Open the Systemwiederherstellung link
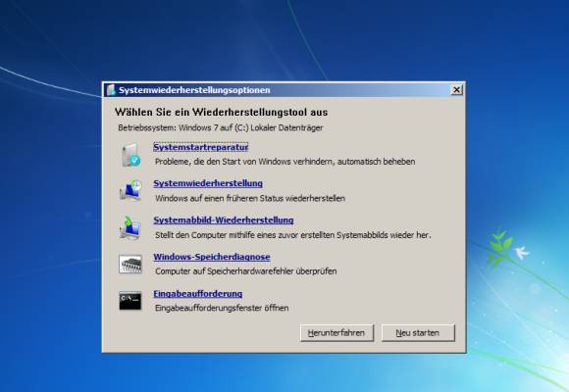The height and width of the screenshot is (392, 569). pyautogui.click(x=208, y=183)
